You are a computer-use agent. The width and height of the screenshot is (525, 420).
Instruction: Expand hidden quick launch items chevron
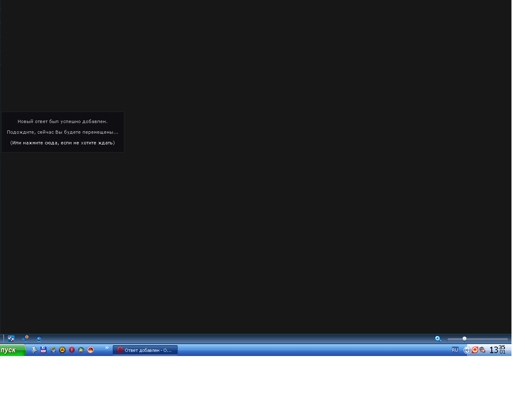107,348
